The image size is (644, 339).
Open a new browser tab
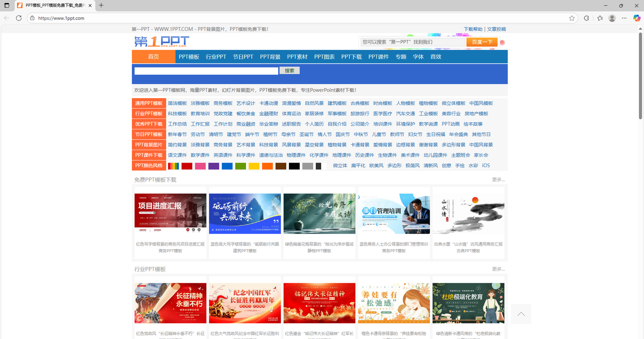coord(101,5)
